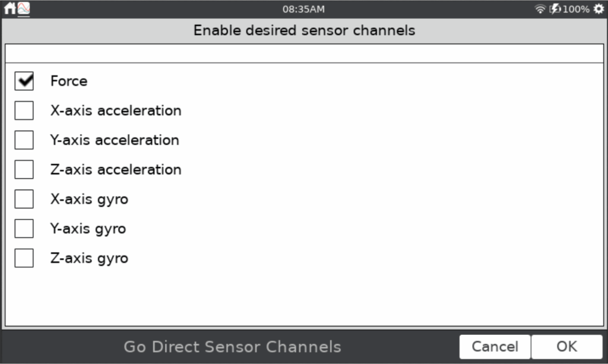The height and width of the screenshot is (364, 608).
Task: Uncheck the Force channel checkbox
Action: pos(24,81)
